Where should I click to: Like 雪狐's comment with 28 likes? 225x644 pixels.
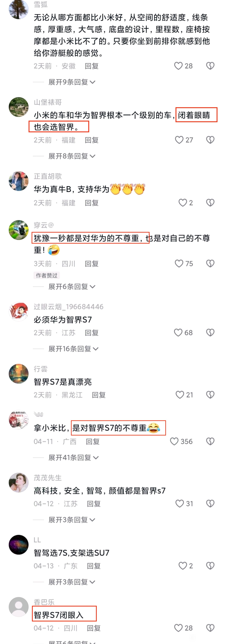[x=178, y=66]
